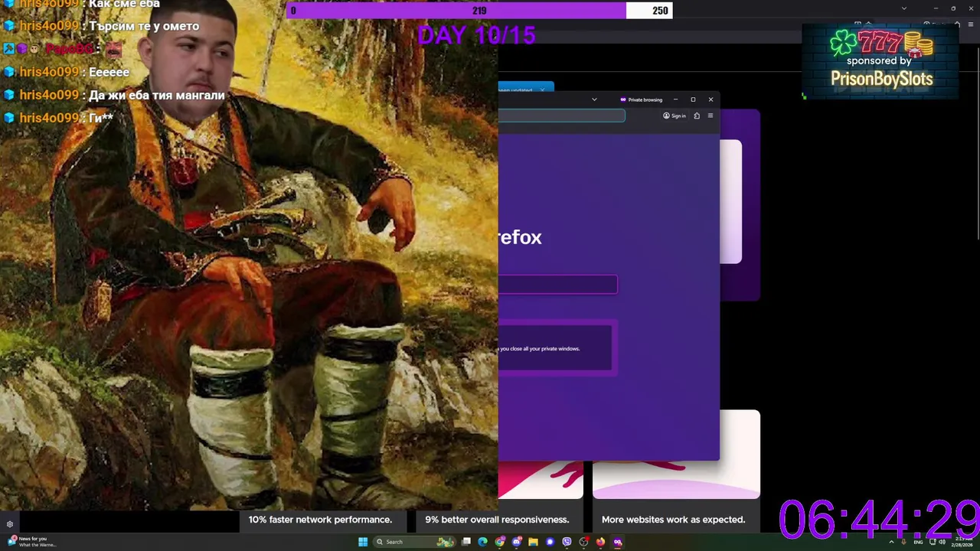This screenshot has height=551, width=980.
Task: Click the taskbar Search box
Action: 414,542
